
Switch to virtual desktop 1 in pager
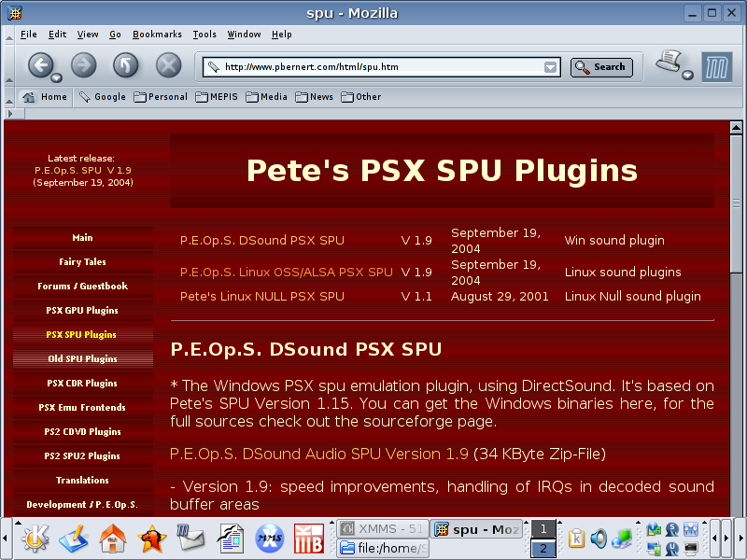(x=543, y=529)
